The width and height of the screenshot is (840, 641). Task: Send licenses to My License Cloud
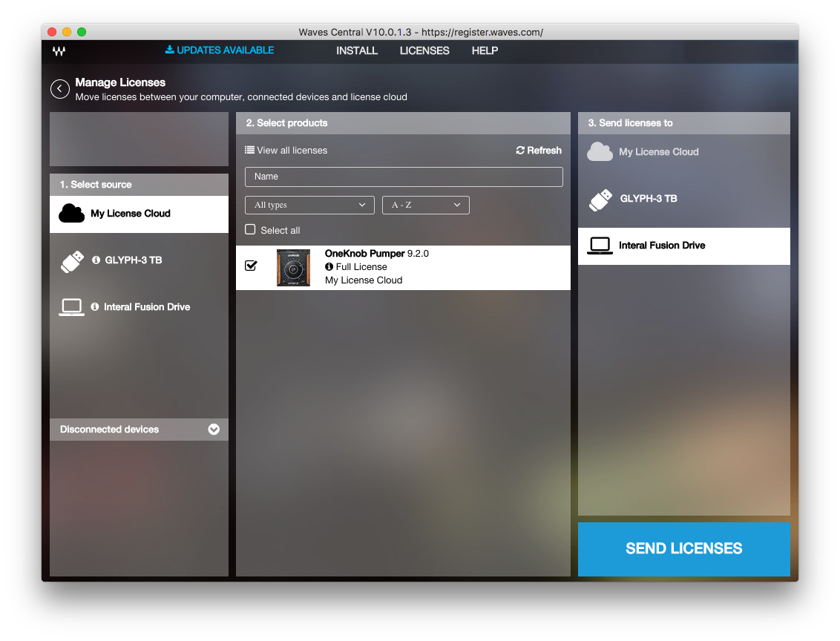[x=684, y=152]
